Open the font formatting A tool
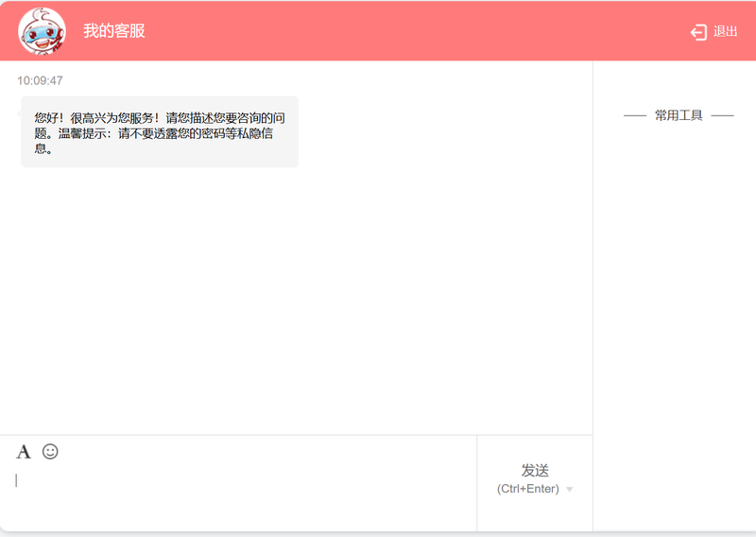This screenshot has height=537, width=756. (x=24, y=452)
